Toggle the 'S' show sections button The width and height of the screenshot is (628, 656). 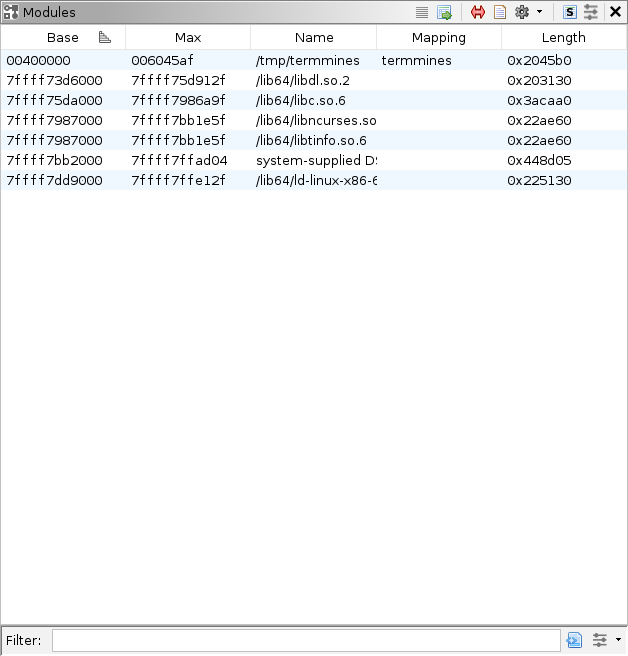point(569,12)
